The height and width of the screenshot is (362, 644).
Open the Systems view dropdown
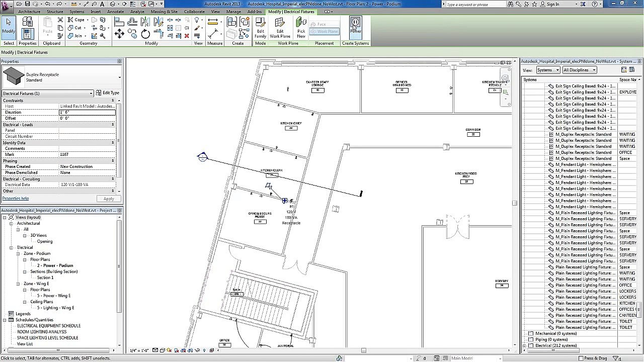(548, 70)
